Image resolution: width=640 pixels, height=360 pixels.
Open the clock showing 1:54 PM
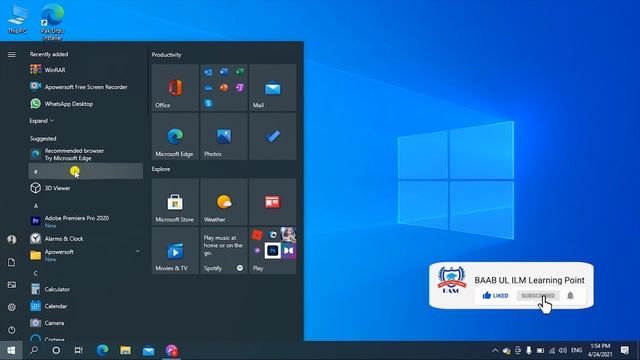point(600,350)
